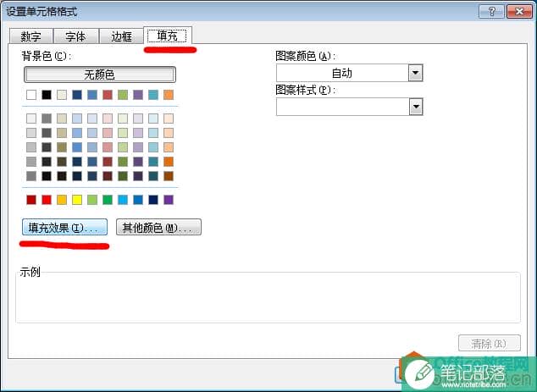Open 其他颜色(M)... dialog
Screen dimensions: 537x392
pyautogui.click(x=158, y=227)
